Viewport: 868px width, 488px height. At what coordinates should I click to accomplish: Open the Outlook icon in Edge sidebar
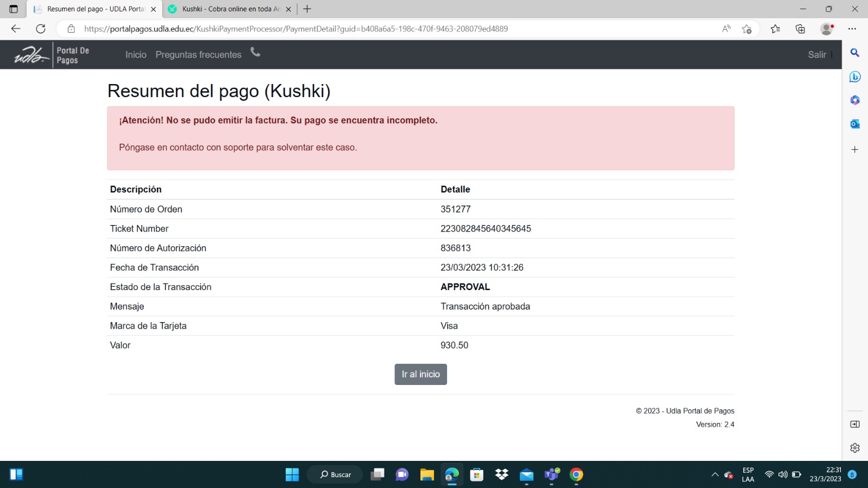click(x=854, y=124)
